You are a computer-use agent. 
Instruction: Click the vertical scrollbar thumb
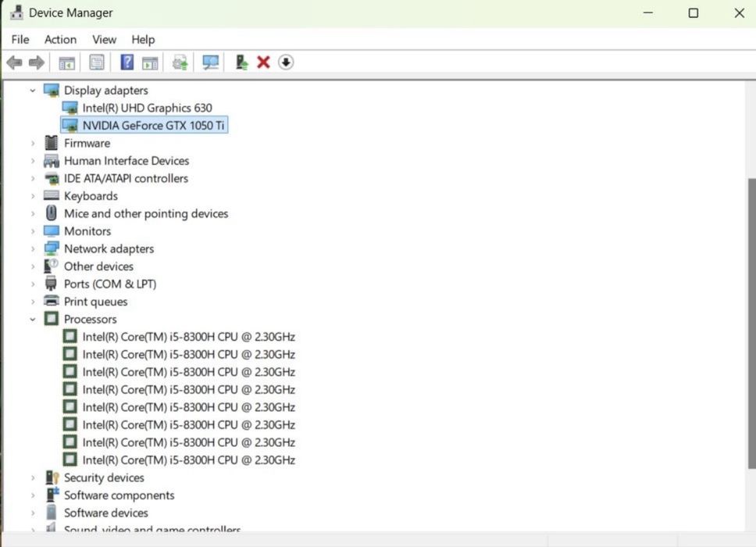point(751,323)
